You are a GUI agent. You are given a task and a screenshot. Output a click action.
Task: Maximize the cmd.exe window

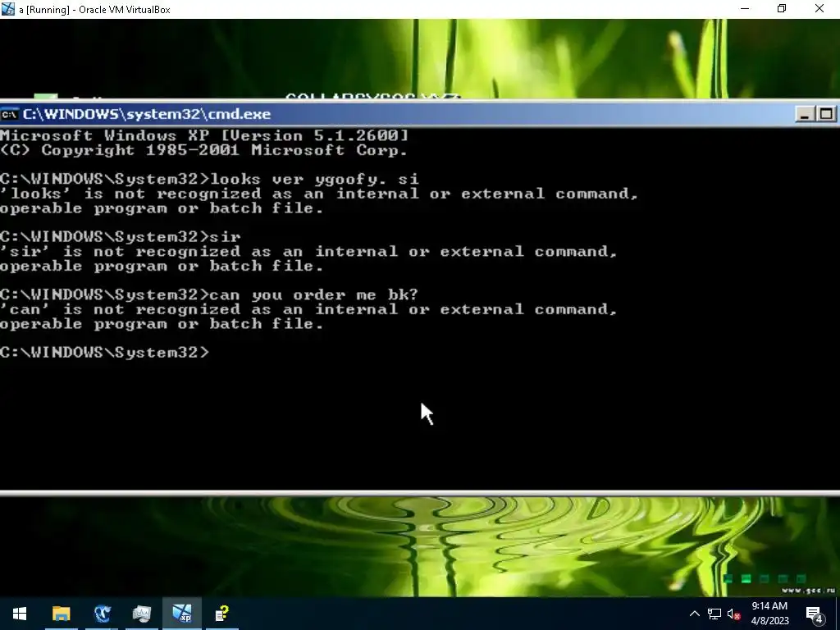pos(826,114)
